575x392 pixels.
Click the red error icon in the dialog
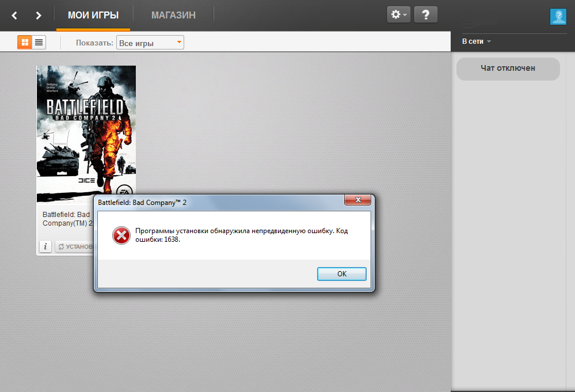click(121, 235)
